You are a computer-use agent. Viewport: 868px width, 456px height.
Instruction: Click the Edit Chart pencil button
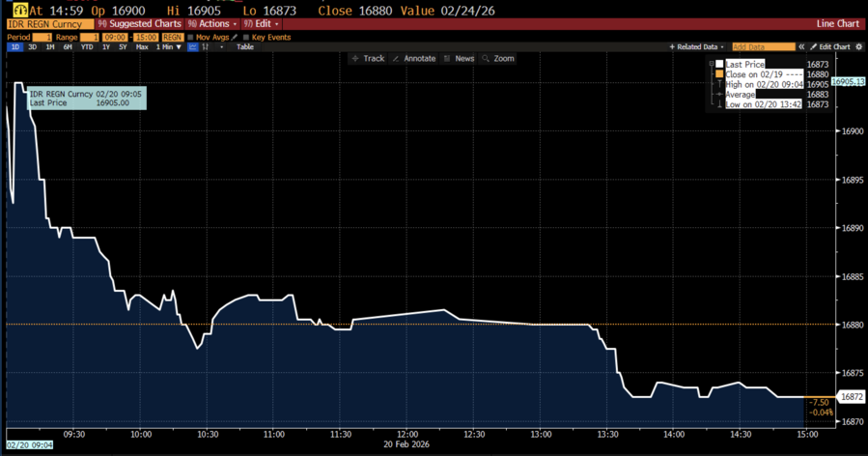tap(829, 46)
